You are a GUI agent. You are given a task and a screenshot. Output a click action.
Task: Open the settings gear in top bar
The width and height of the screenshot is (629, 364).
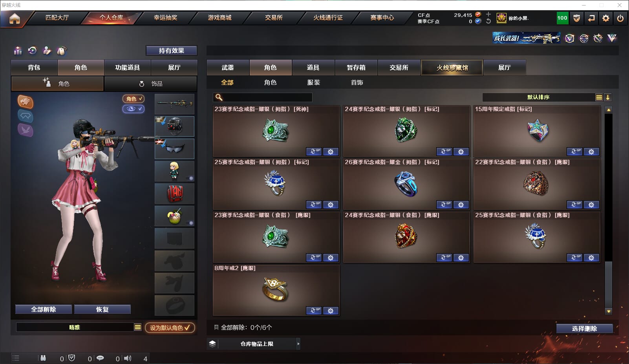pyautogui.click(x=606, y=18)
